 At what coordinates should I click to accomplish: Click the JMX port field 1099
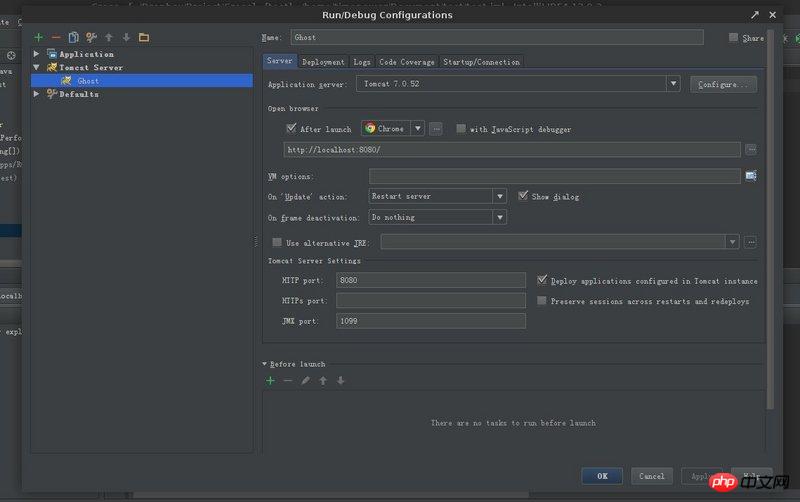[x=431, y=321]
